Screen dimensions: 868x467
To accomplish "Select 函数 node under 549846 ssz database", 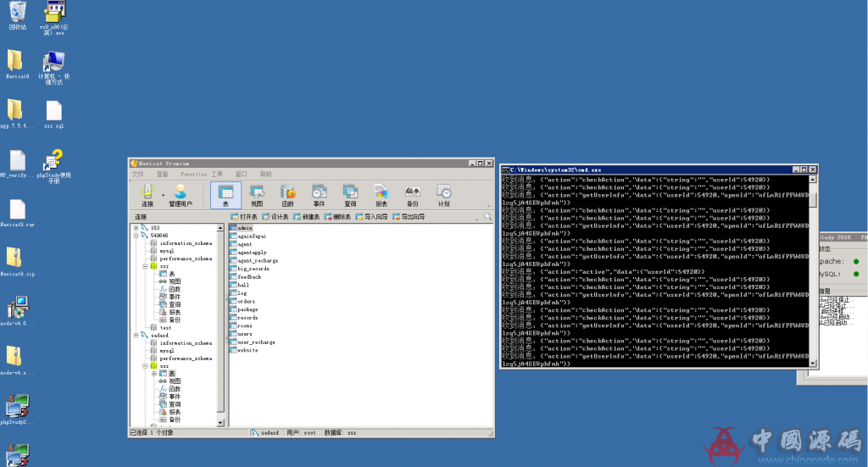I will (170, 289).
